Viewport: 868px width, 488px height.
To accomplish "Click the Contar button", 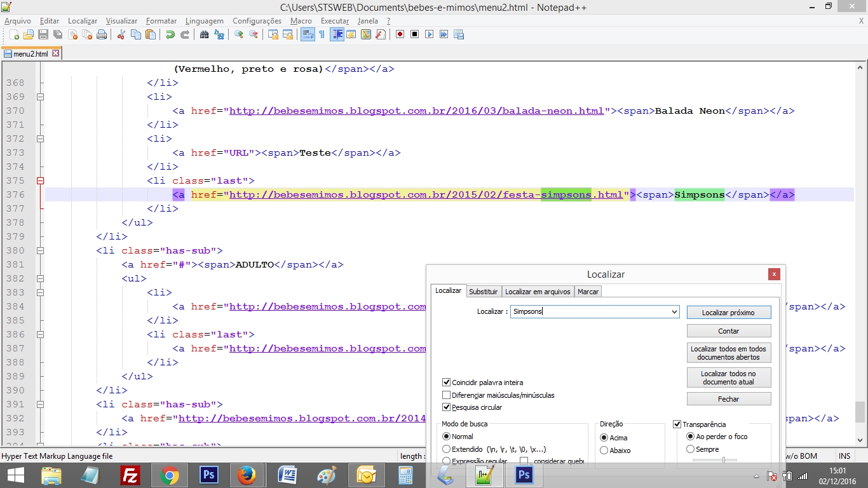I will [729, 331].
